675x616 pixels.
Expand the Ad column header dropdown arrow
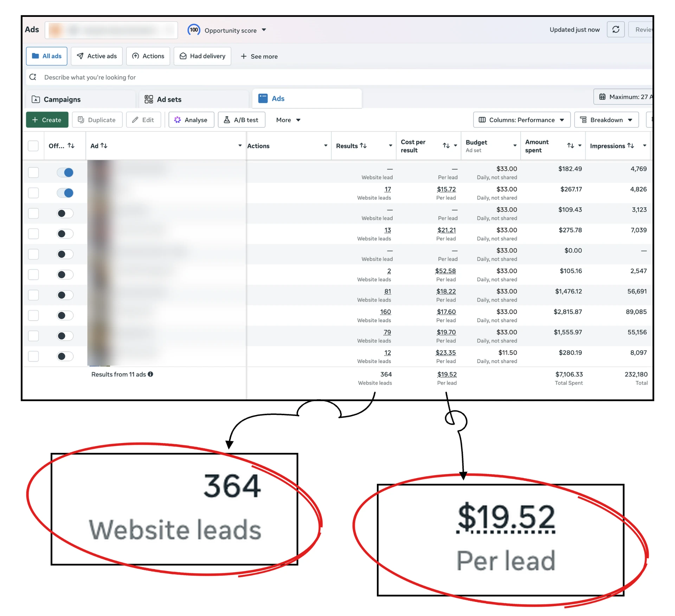[240, 146]
